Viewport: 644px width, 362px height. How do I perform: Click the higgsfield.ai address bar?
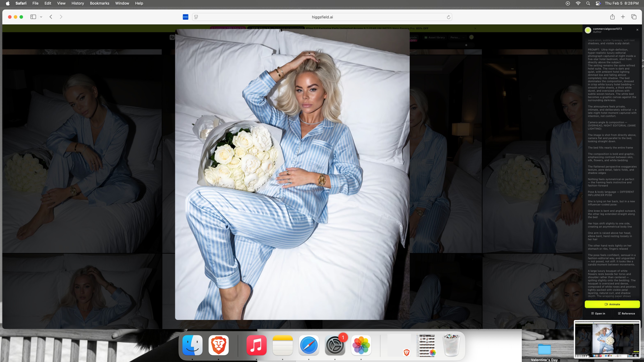point(322,17)
